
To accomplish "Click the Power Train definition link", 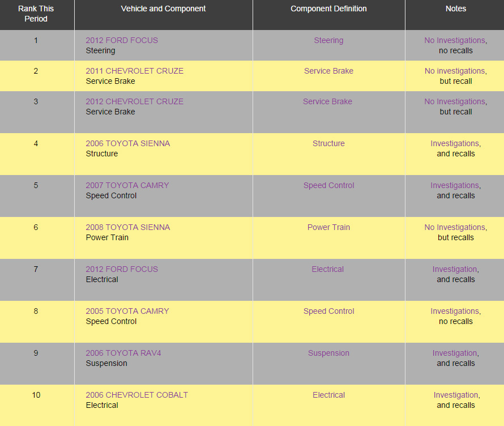I will pyautogui.click(x=328, y=227).
